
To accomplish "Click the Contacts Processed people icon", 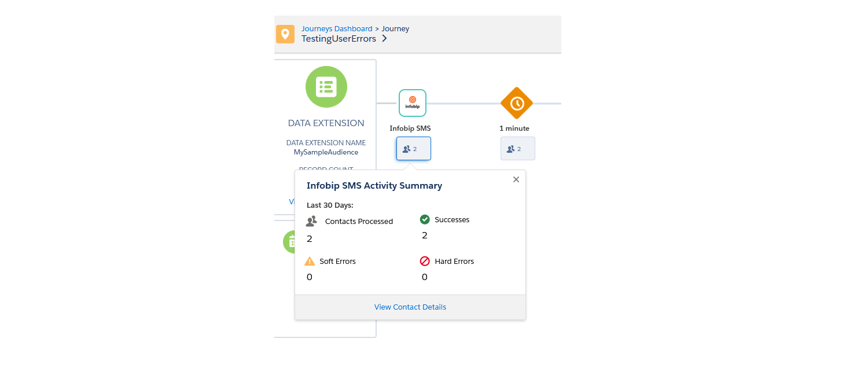I will (311, 221).
